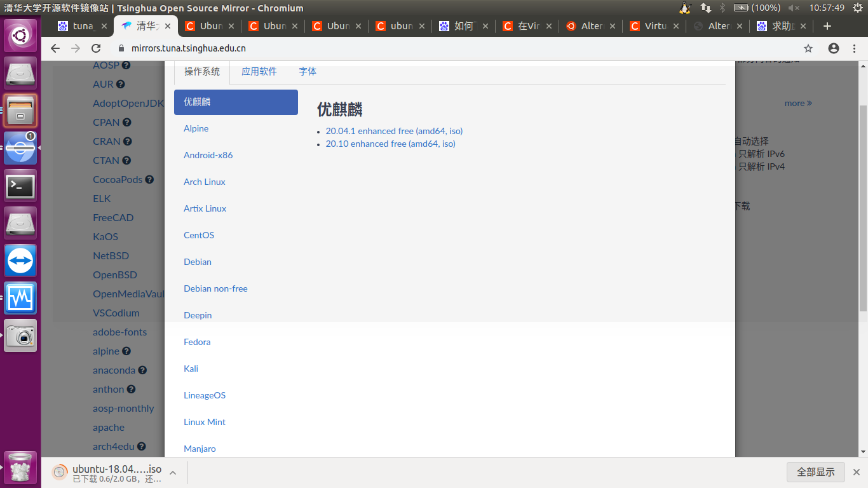Choose Debian non-free from the list
This screenshot has width=868, height=488.
(x=236, y=288)
